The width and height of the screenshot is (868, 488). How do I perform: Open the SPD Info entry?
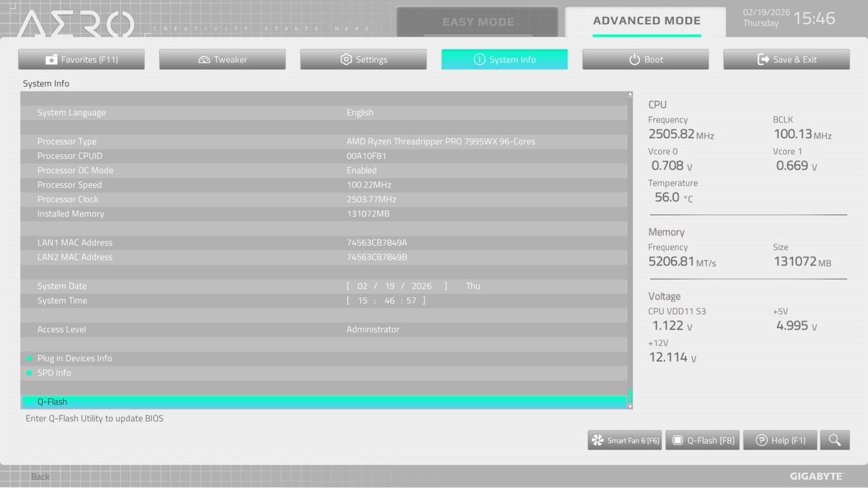(54, 372)
